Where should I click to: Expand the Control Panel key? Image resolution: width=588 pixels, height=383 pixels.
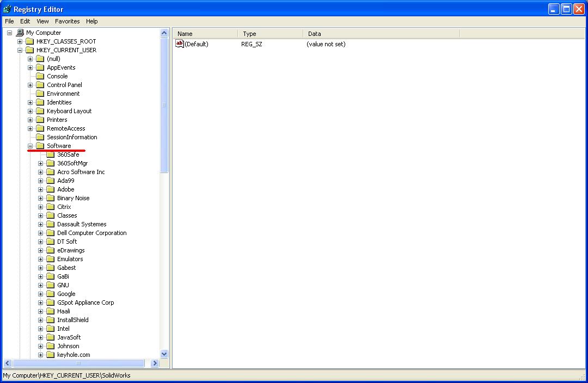30,85
